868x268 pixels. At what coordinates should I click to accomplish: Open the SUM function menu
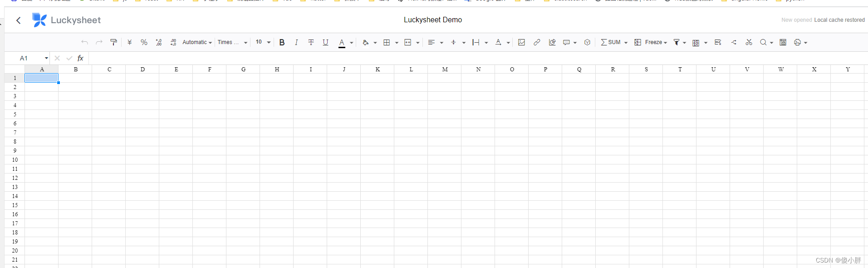614,42
